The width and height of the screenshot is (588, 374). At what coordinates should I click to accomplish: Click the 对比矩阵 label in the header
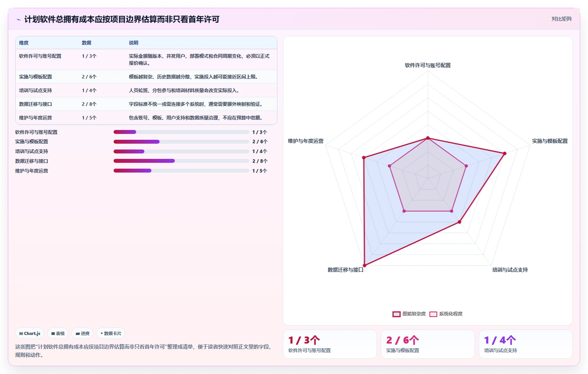561,19
